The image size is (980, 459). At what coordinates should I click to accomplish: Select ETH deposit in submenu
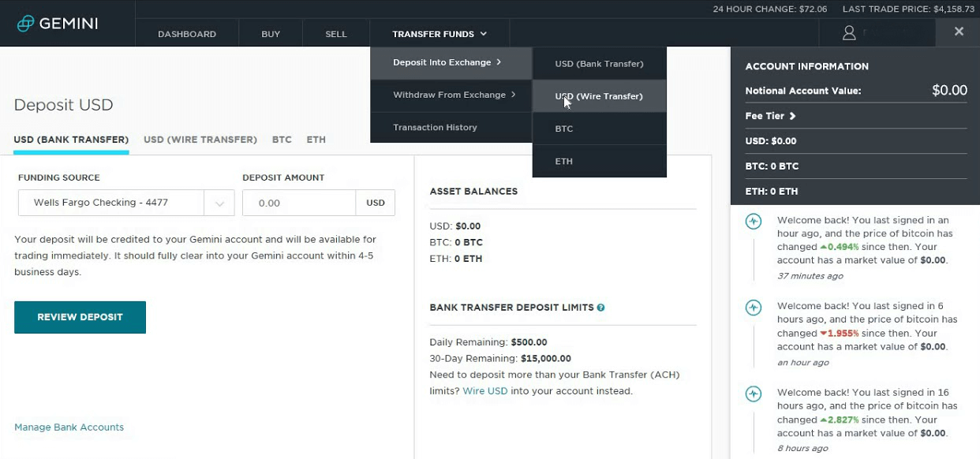pyautogui.click(x=600, y=161)
